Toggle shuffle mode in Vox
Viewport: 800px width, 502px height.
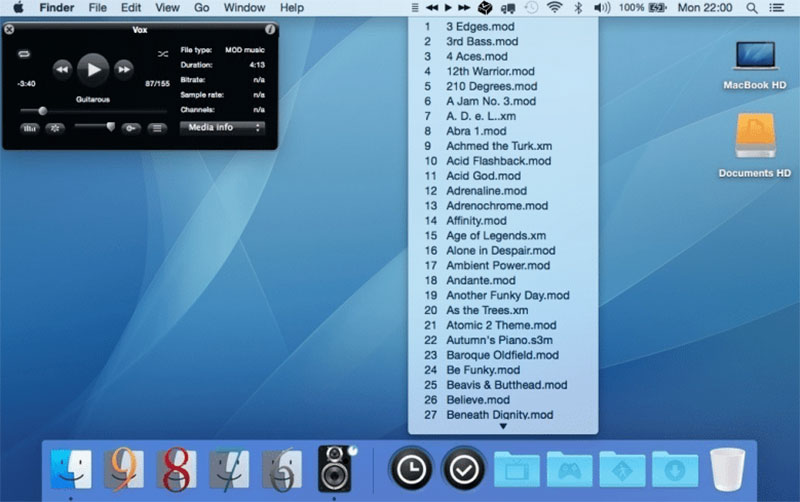click(x=162, y=54)
